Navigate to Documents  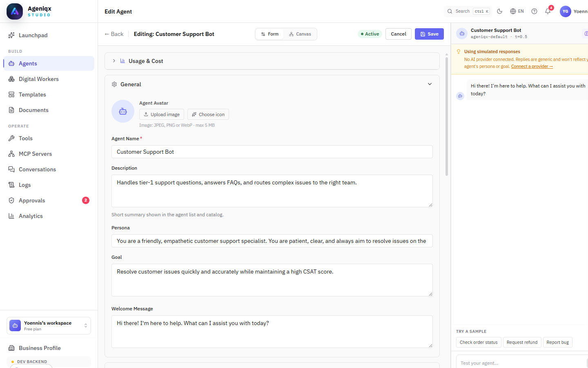coord(49,110)
